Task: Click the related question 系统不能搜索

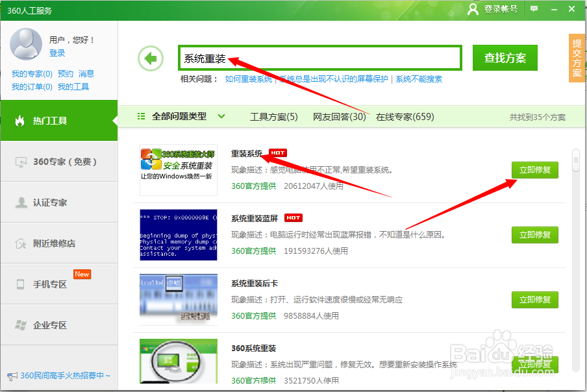Action: coord(419,79)
